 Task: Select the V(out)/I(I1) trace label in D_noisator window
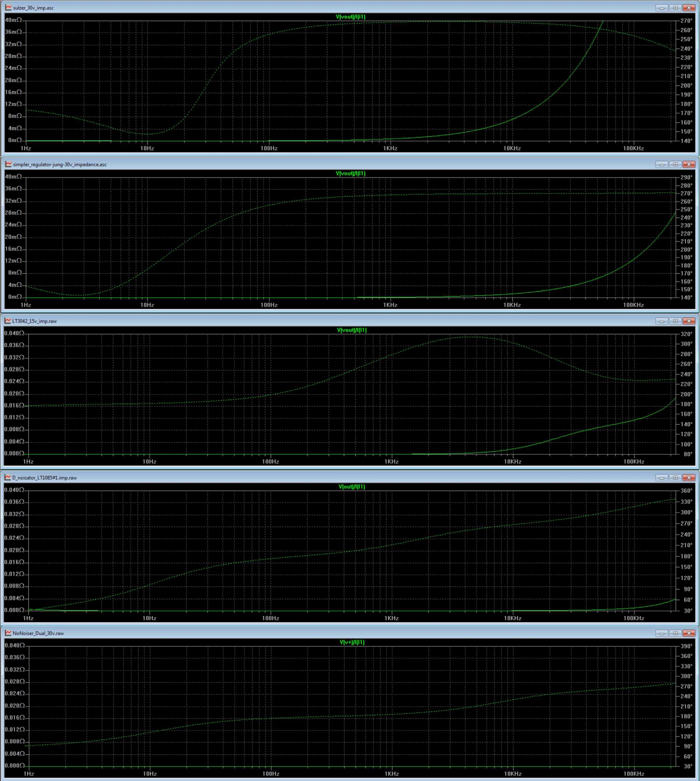pyautogui.click(x=352, y=486)
